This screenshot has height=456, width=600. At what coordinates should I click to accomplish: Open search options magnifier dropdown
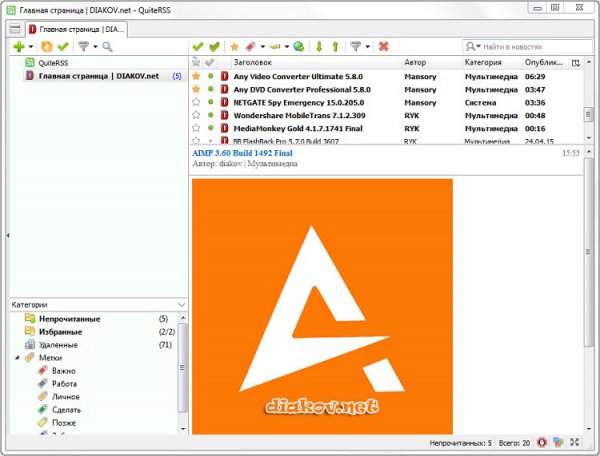473,47
